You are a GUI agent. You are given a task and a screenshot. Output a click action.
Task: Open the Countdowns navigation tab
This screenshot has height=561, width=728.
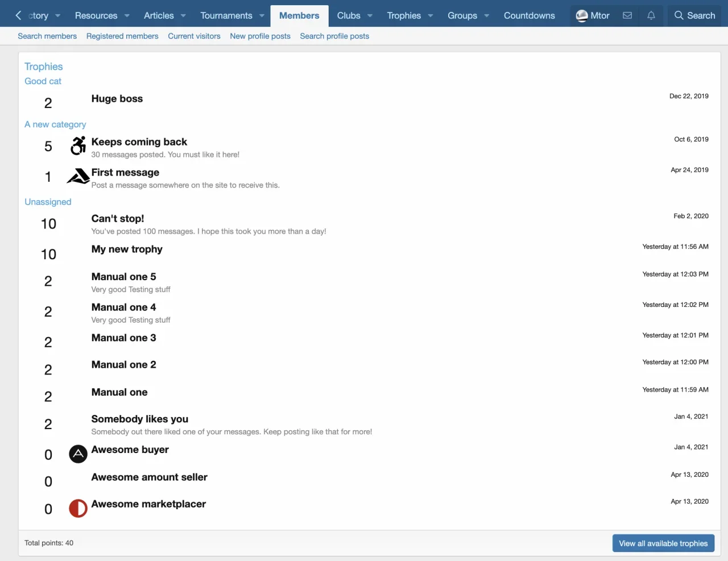[529, 16]
